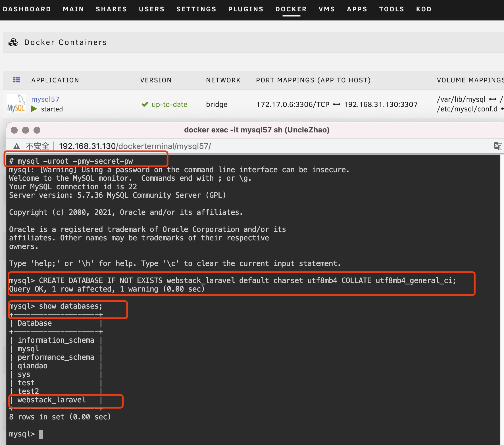Viewport: 504px width, 445px height.
Task: Click the not-secure warning triangle icon
Action: (x=17, y=146)
